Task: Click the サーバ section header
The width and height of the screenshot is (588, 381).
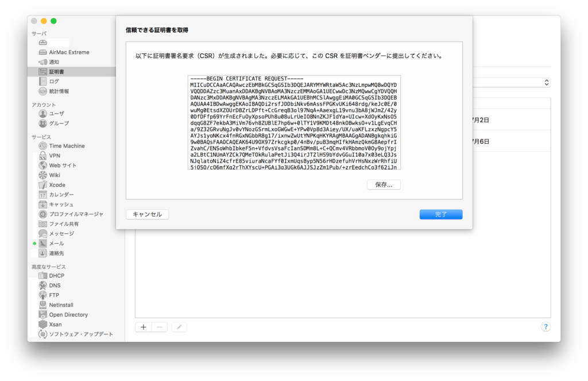Action: (39, 33)
